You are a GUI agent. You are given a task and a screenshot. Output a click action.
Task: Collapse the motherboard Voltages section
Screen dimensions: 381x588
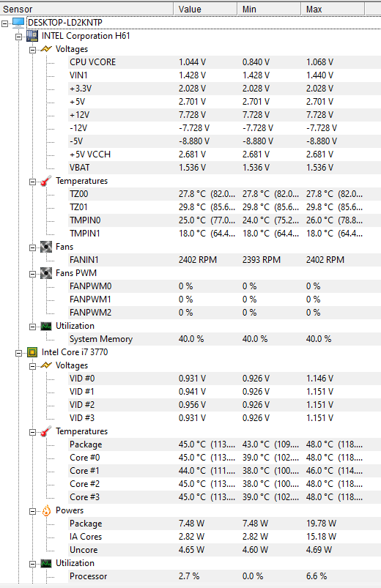click(33, 50)
